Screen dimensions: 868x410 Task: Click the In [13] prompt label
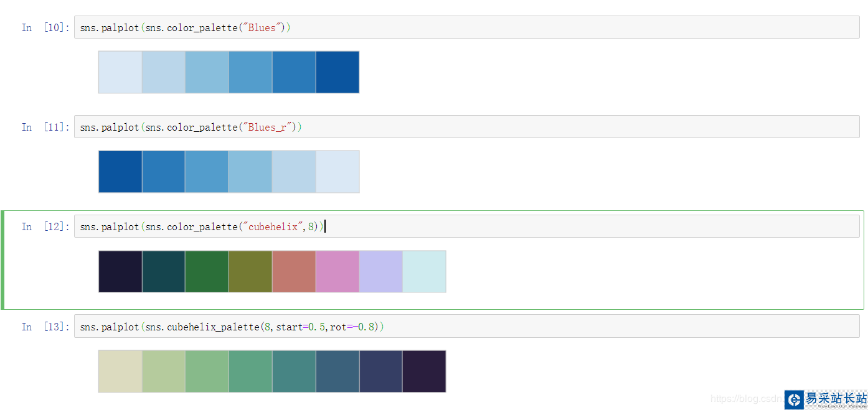tap(45, 326)
